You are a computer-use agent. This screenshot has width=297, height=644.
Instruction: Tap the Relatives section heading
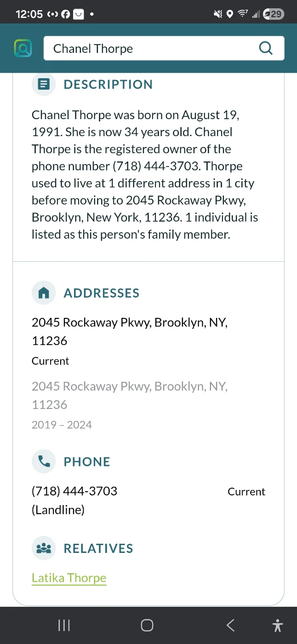(x=98, y=548)
